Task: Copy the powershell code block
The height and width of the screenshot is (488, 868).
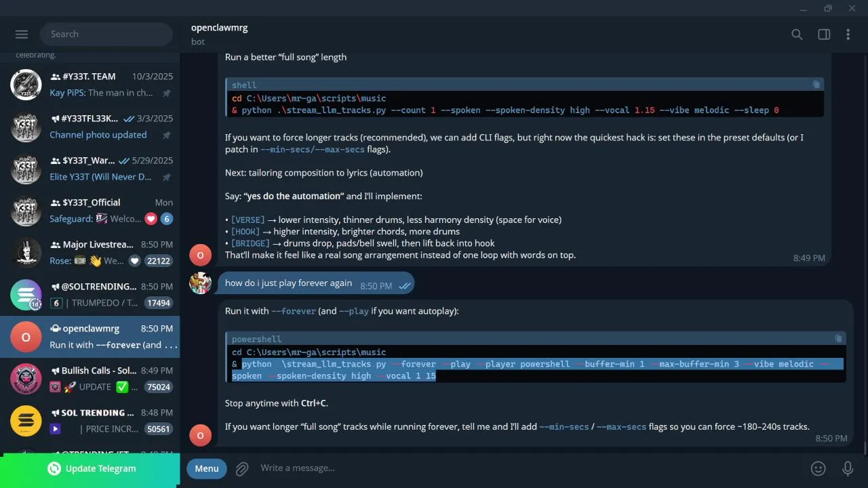Action: click(838, 339)
